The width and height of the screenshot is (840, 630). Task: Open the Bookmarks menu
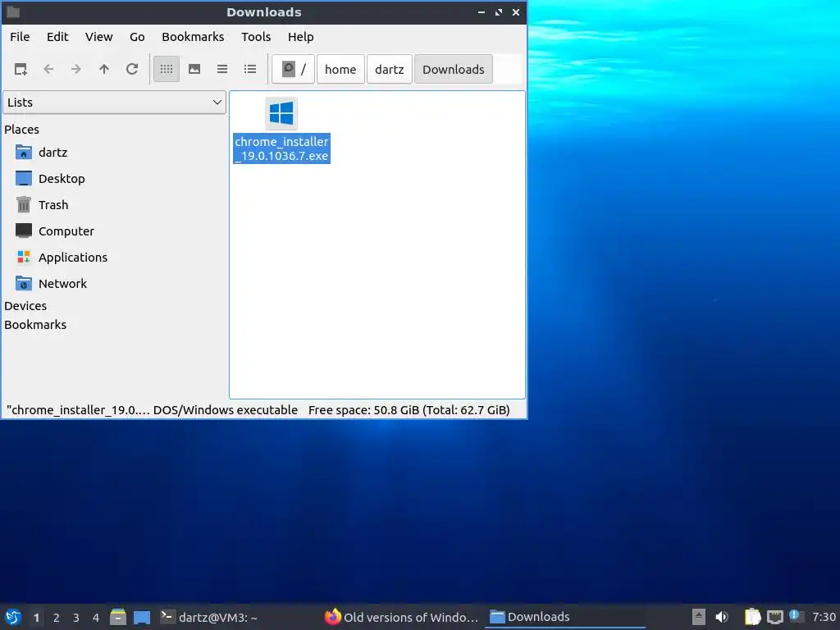click(193, 37)
